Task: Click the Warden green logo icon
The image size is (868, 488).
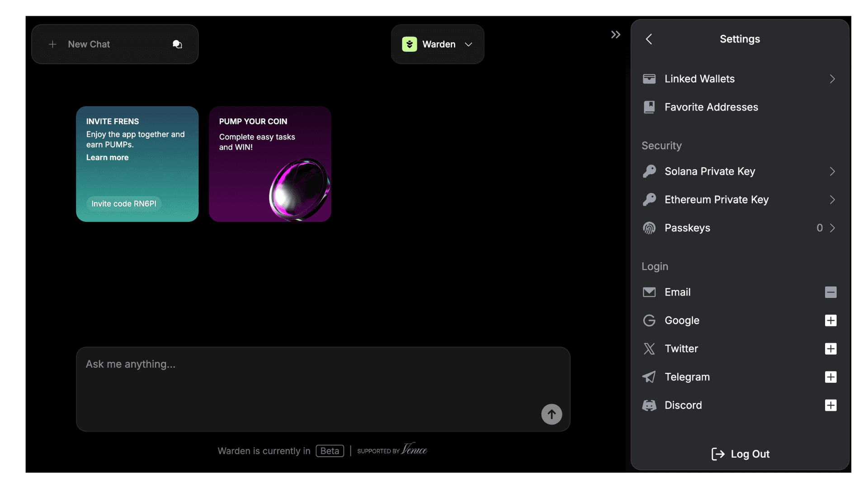Action: [410, 44]
